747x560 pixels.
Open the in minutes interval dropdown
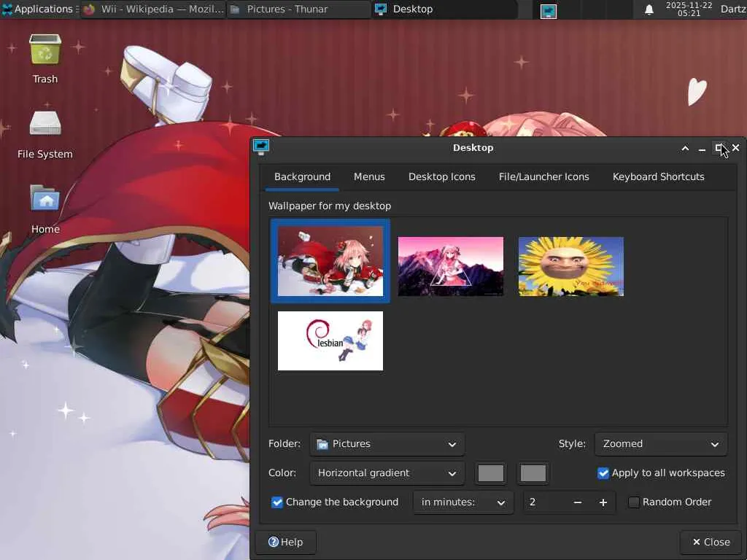click(463, 502)
